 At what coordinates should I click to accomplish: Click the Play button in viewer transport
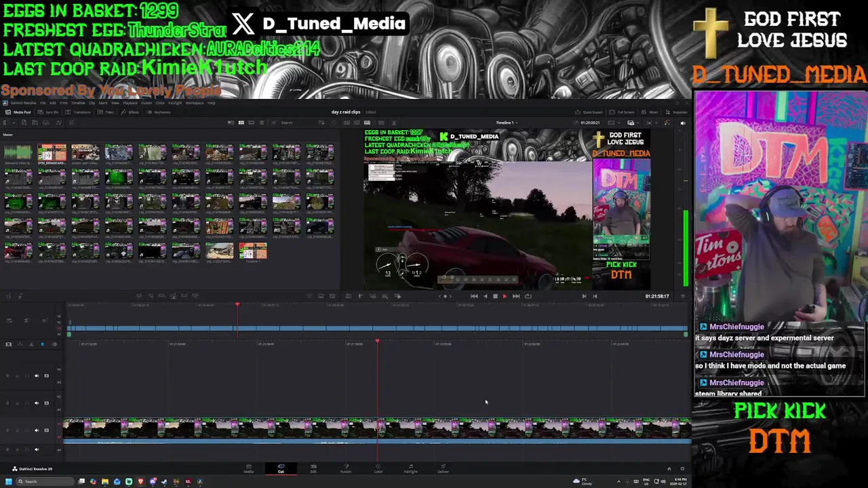click(x=505, y=296)
